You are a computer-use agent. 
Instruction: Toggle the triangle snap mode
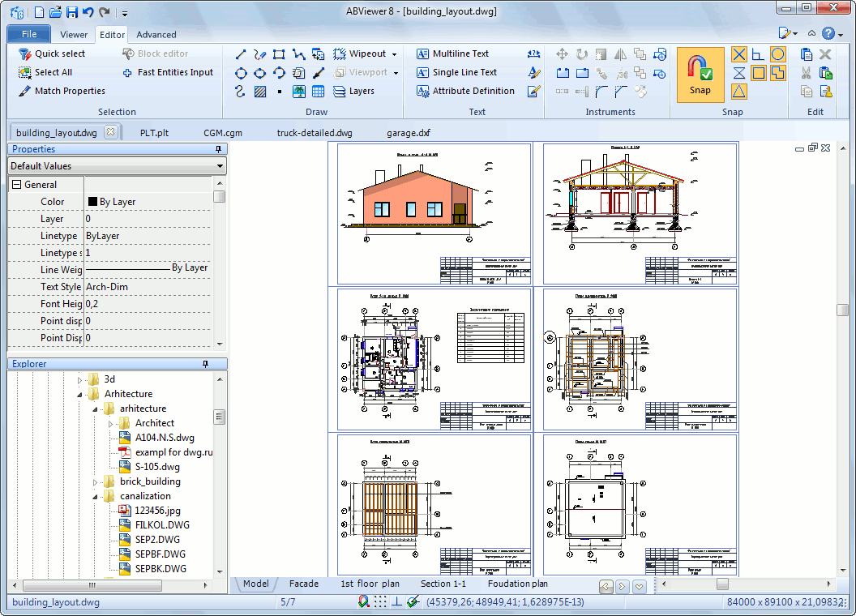click(x=738, y=91)
